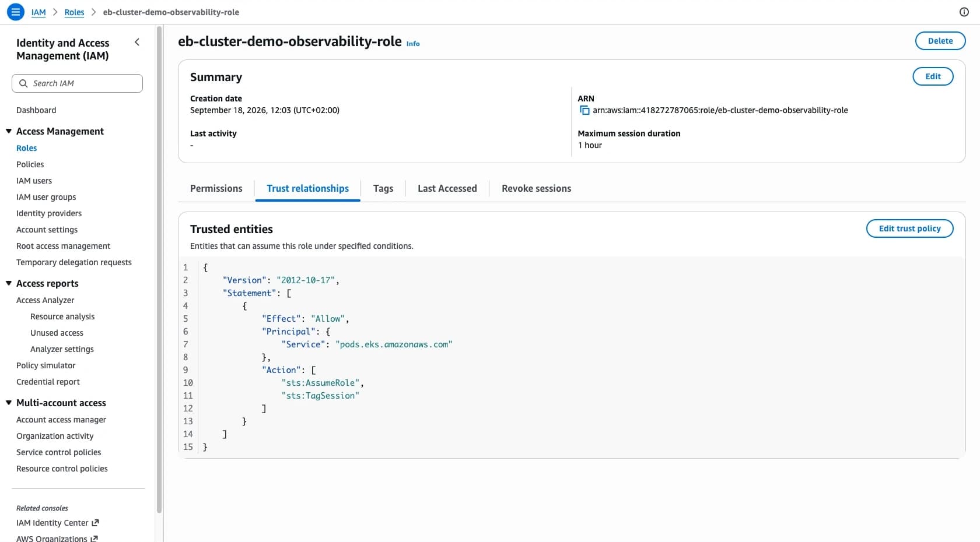Click the search magnifier icon
Screen dimensions: 980x542
[23, 83]
